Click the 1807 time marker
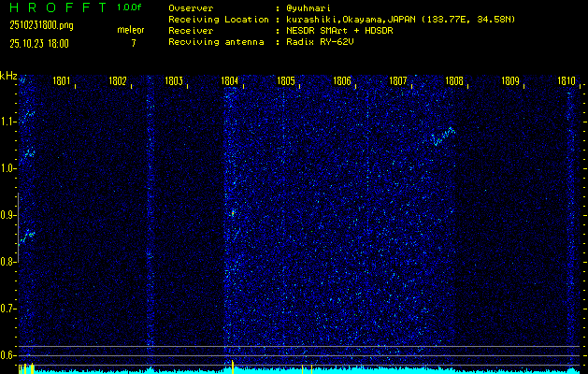Screen dimensions: 588x374 coord(398,81)
